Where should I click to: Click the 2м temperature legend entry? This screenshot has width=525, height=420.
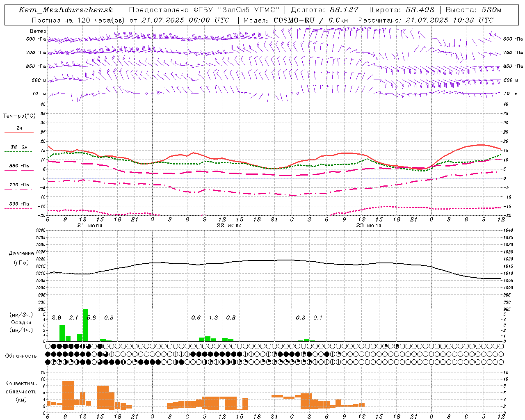19,128
